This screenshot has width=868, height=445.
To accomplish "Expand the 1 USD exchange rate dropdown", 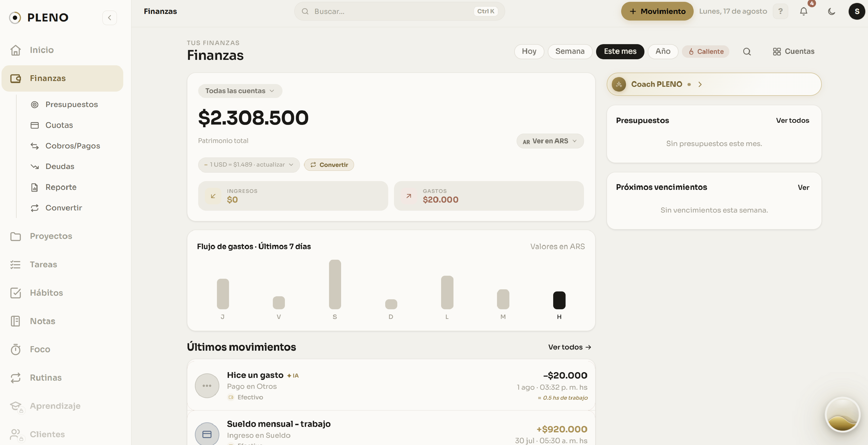I will [x=249, y=165].
